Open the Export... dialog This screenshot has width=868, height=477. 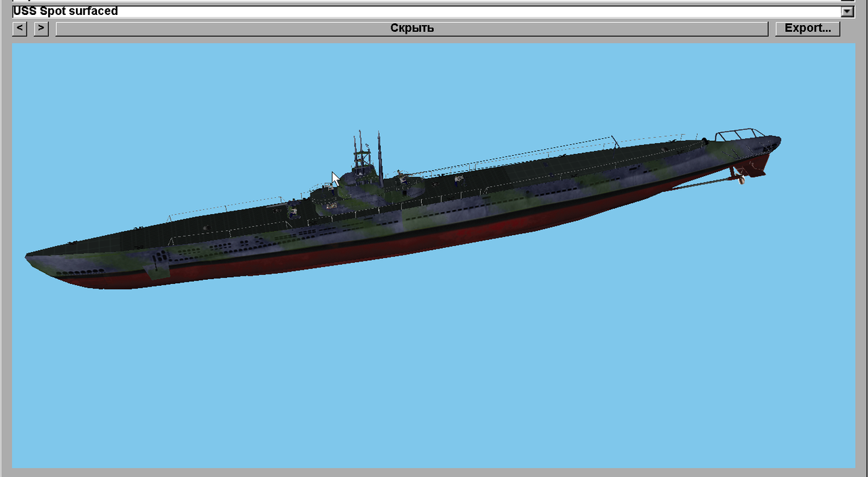click(808, 28)
